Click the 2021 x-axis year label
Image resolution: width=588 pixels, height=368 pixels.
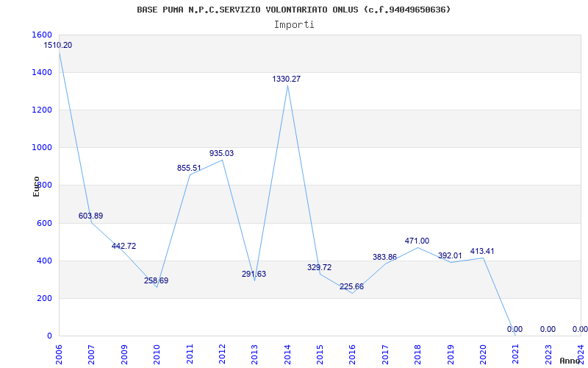coord(516,355)
